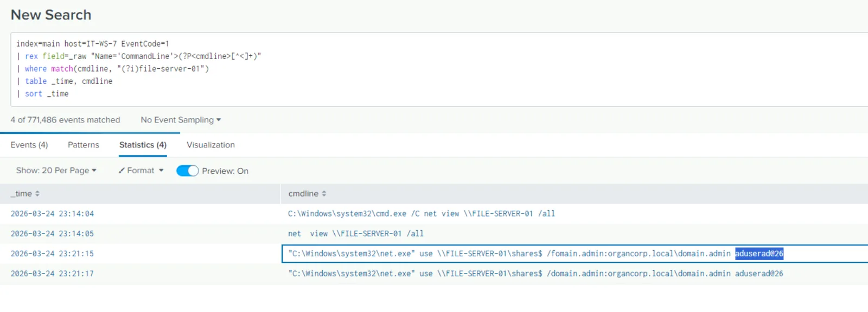Click timestamp 2026-03-24 23:14:04

pos(52,213)
